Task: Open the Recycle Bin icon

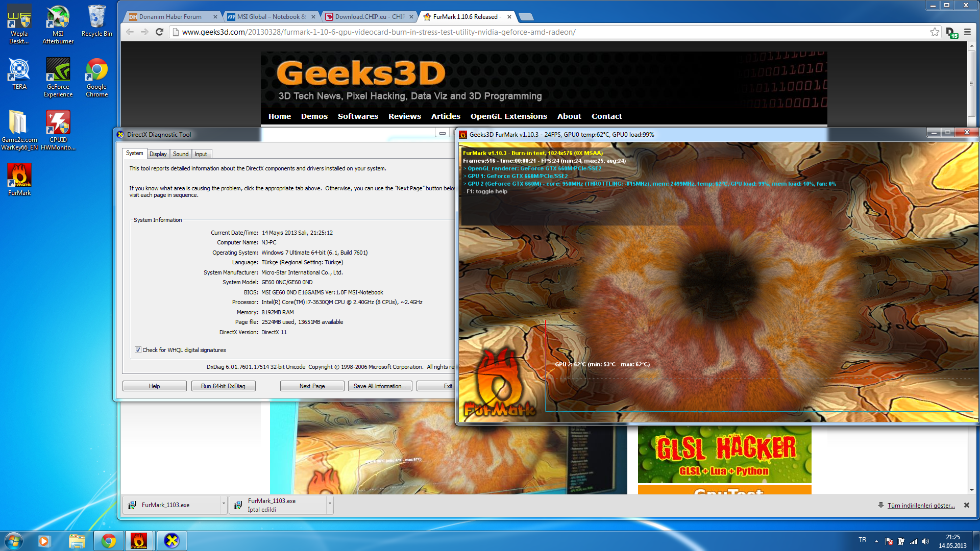Action: point(96,20)
